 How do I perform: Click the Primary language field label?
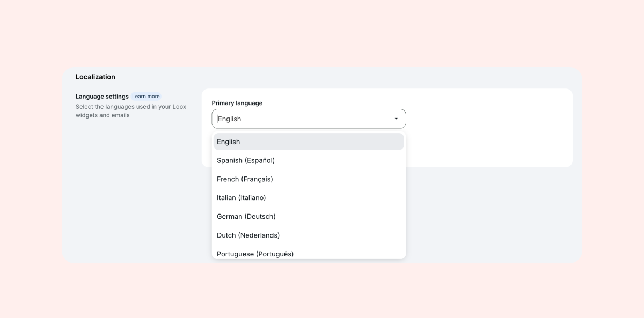[x=237, y=103]
